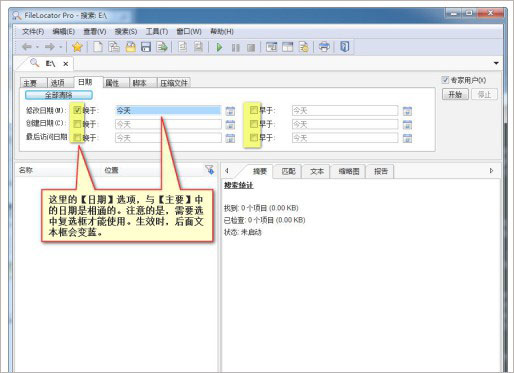
Task: Click the back arrow navigation icon
Action: 27,47
